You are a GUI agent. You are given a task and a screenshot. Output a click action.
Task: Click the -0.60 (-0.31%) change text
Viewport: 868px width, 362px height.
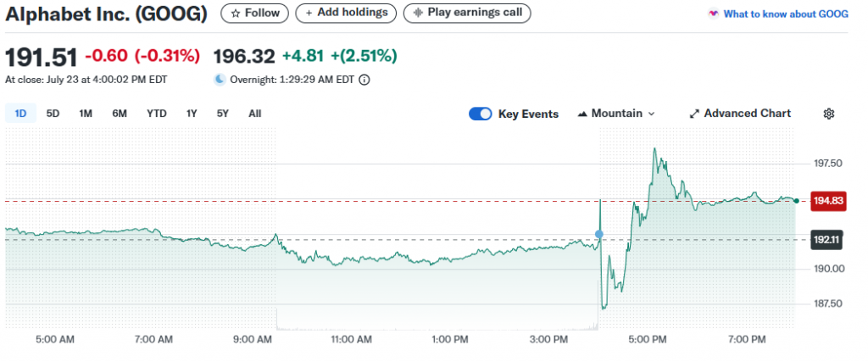(142, 56)
